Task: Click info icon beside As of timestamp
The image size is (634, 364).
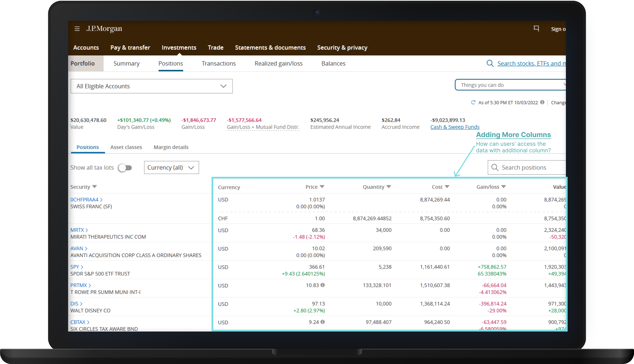Action: (542, 102)
